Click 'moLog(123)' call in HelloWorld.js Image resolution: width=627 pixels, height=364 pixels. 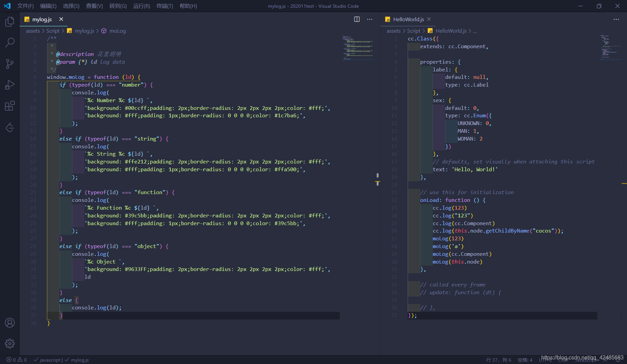tap(448, 238)
